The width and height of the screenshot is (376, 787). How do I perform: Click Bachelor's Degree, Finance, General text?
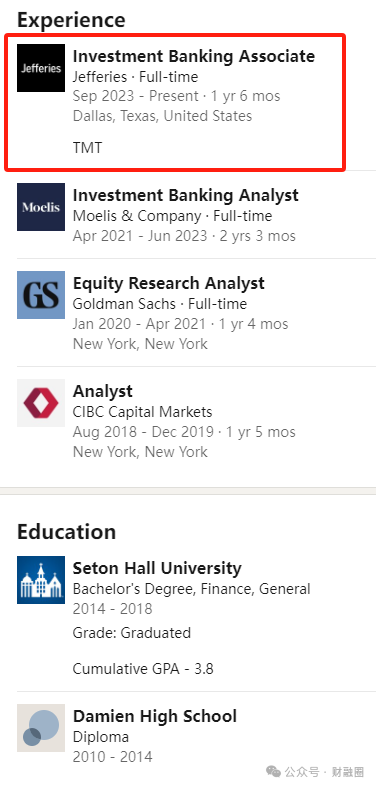point(192,589)
